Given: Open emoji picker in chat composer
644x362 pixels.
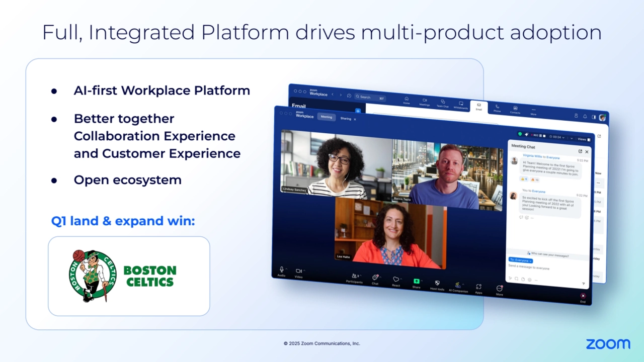Looking at the screenshot, I should coord(529,280).
